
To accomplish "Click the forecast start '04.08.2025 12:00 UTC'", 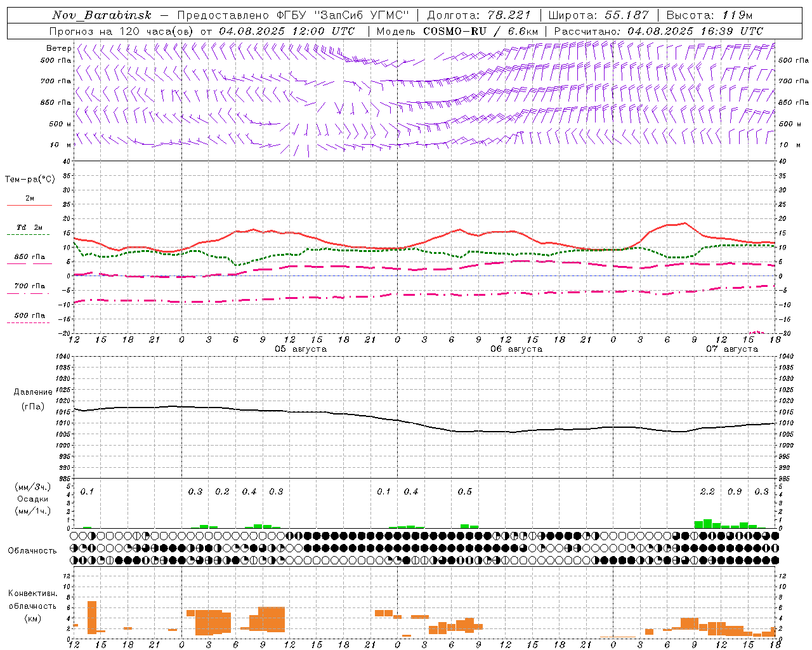I will 287,31.
